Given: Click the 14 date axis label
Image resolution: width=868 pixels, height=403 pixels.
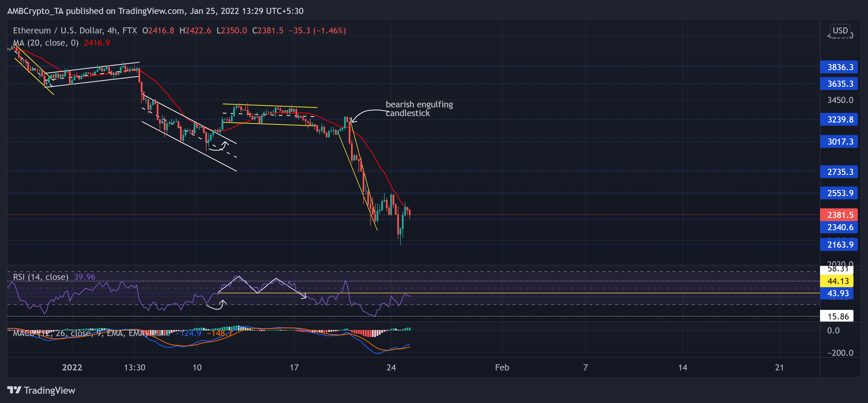Looking at the screenshot, I should [x=682, y=368].
